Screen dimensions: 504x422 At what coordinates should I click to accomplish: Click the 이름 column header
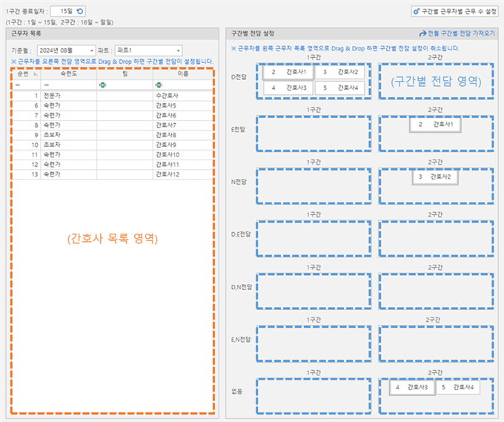pos(183,74)
